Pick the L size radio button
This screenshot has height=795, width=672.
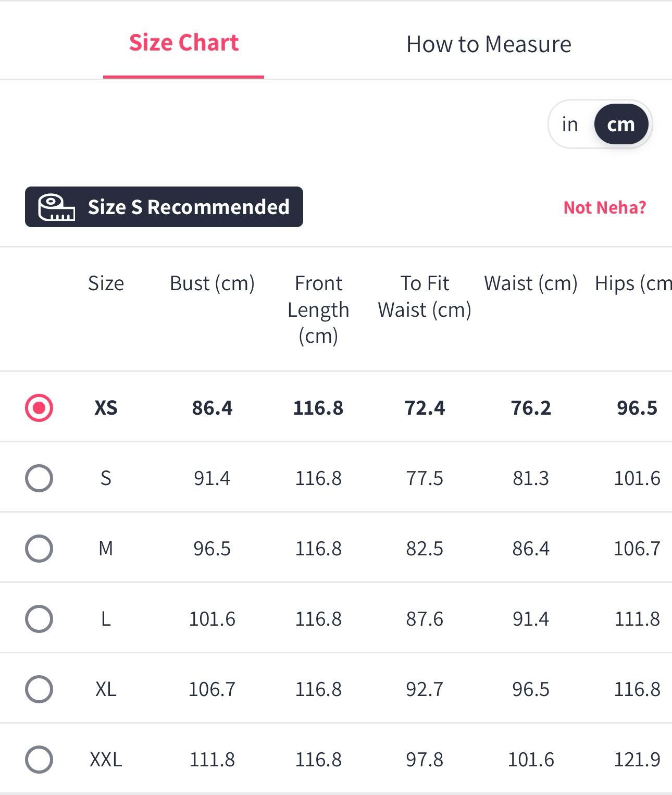(39, 619)
